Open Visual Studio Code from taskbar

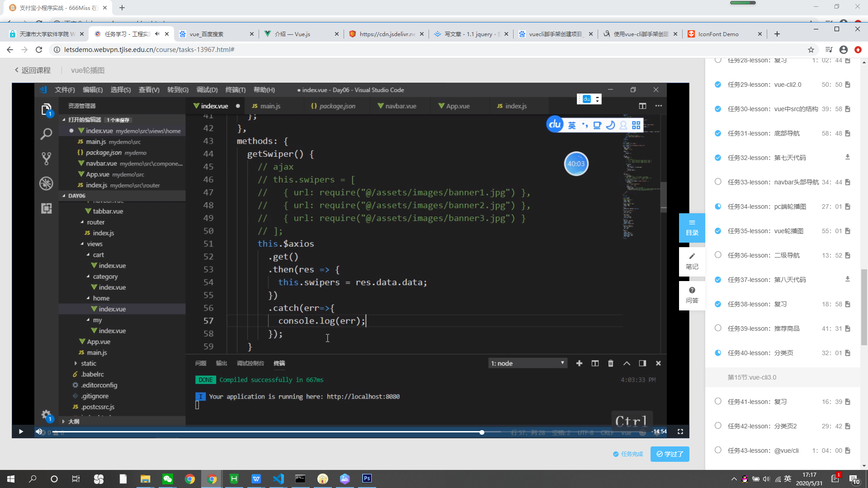[278, 479]
